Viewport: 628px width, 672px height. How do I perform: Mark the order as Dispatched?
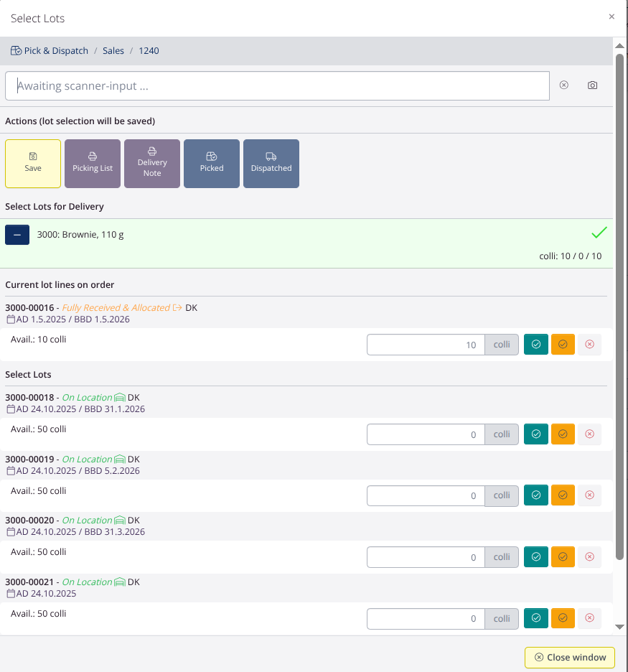[x=271, y=164]
